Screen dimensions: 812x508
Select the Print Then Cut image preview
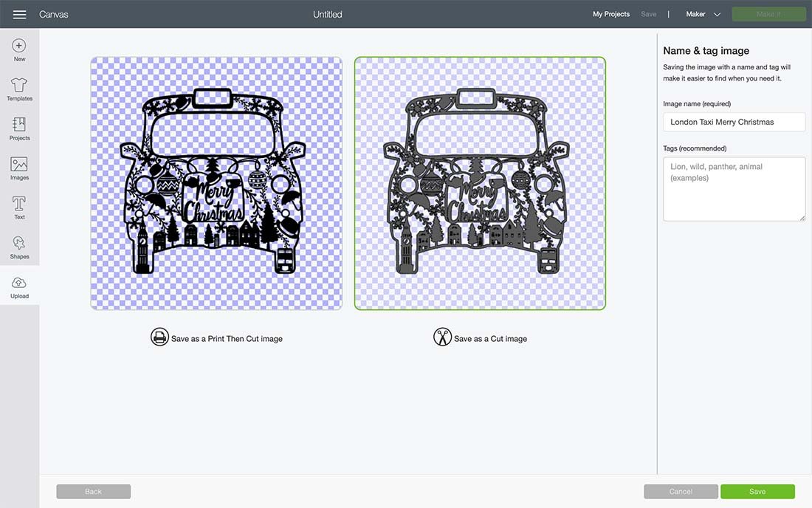216,183
